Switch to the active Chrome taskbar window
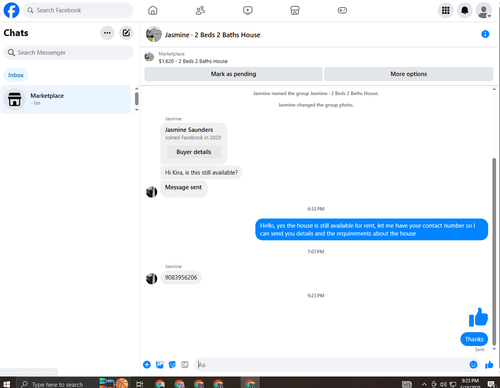 coord(250,384)
